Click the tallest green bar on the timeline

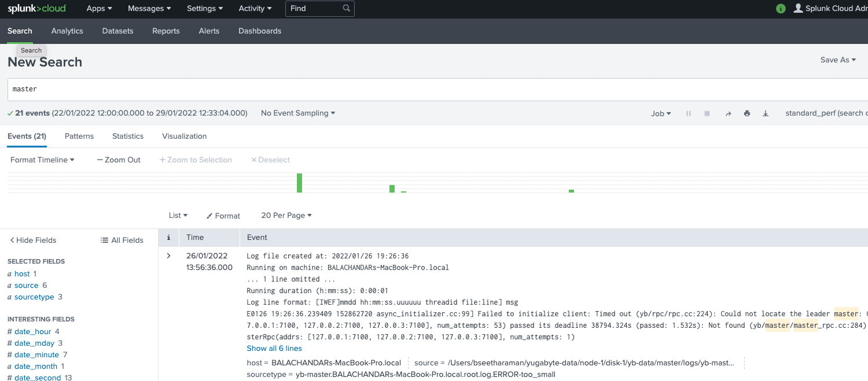[x=300, y=182]
